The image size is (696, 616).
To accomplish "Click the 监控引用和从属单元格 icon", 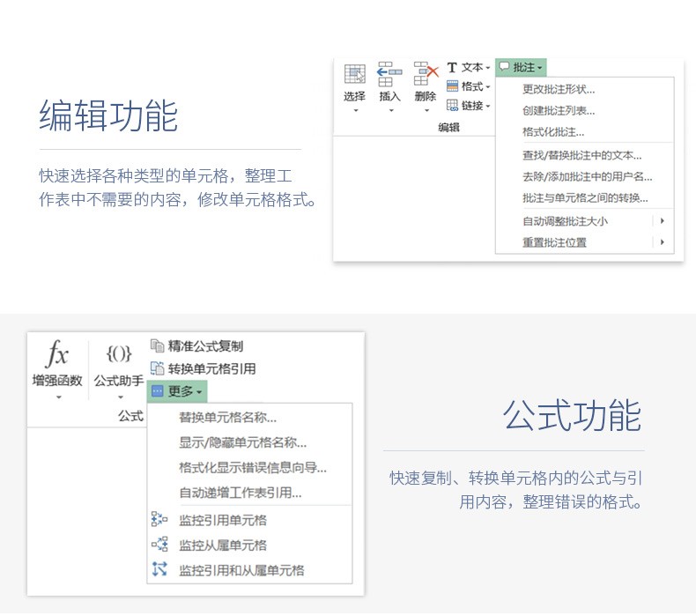I will pos(159,569).
